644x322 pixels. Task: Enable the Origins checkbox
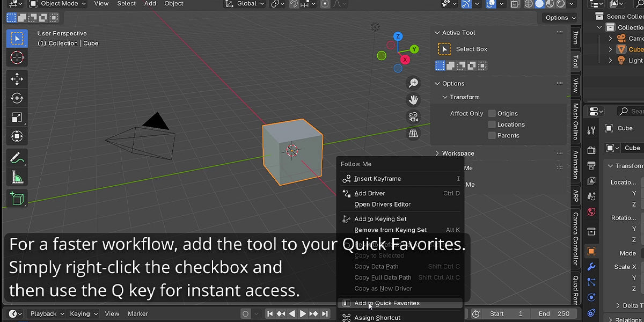point(492,113)
